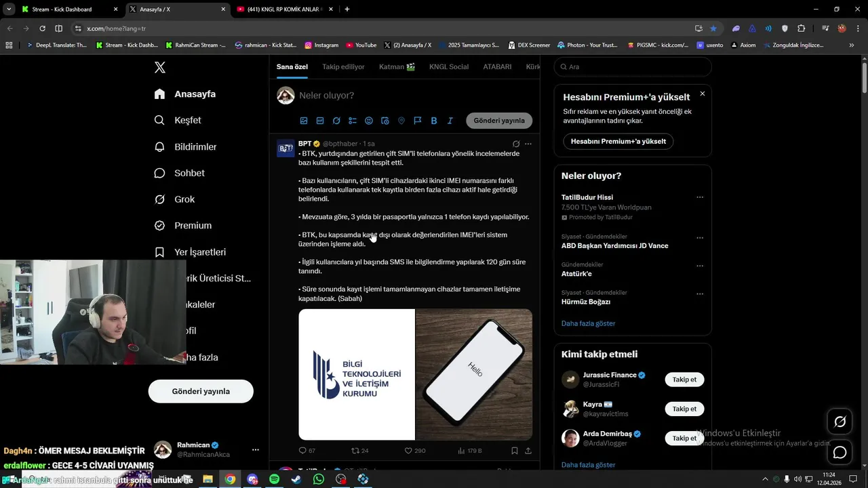Open Steam from the taskbar
Image resolution: width=868 pixels, height=488 pixels.
tap(296, 479)
